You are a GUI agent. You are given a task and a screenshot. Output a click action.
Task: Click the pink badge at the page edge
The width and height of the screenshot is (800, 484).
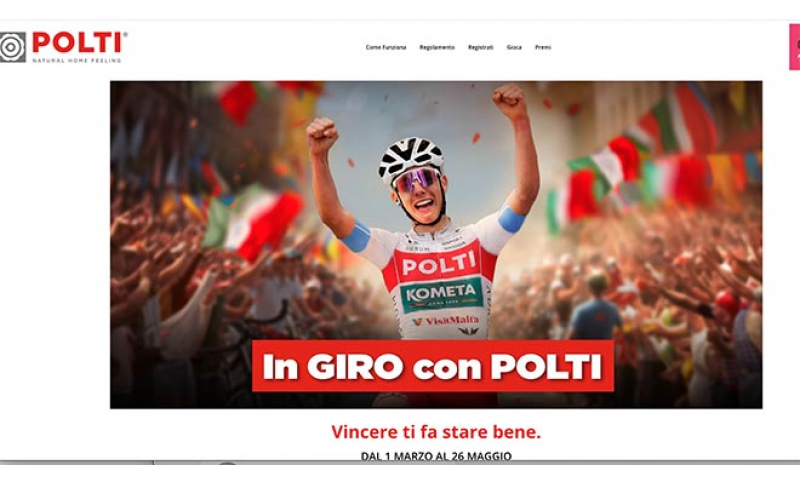[794, 47]
